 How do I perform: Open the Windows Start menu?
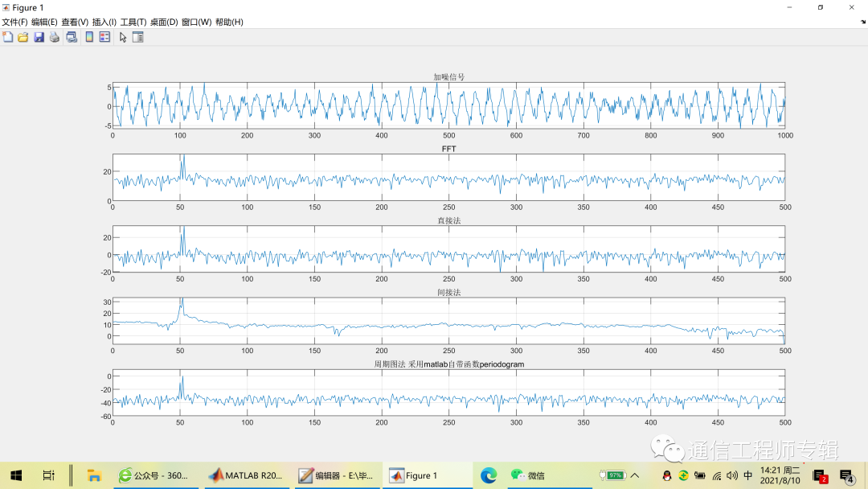16,475
